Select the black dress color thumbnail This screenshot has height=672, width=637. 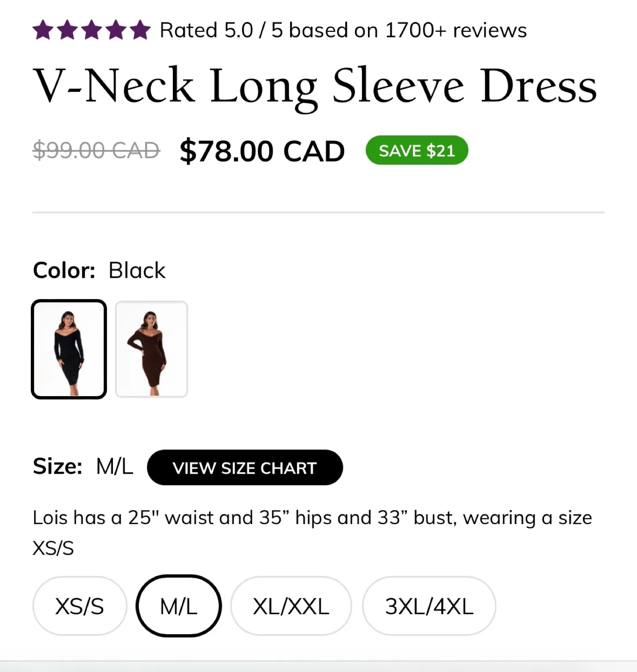click(x=69, y=349)
